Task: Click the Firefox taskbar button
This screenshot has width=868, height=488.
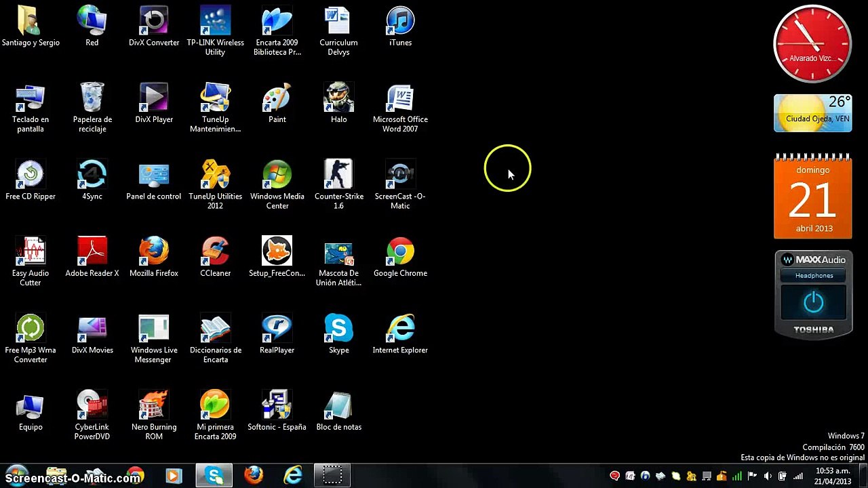Action: (254, 476)
